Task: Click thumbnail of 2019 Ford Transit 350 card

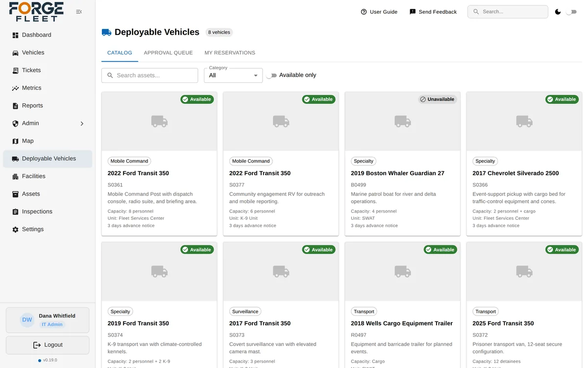Action: (x=159, y=271)
